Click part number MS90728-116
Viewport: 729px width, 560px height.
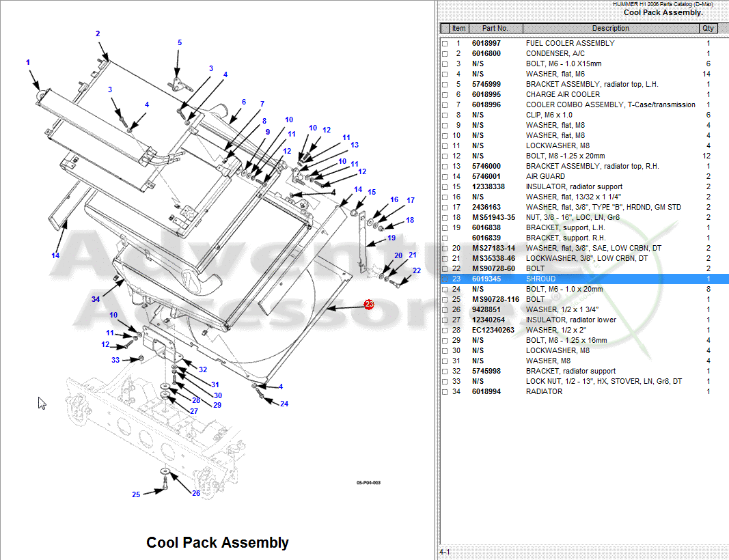point(495,299)
